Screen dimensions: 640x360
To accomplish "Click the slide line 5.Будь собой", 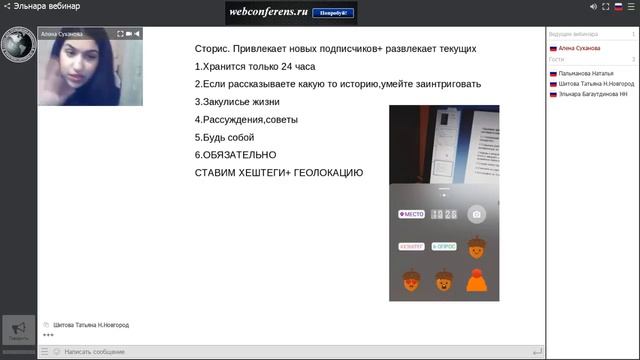I will (x=224, y=138).
